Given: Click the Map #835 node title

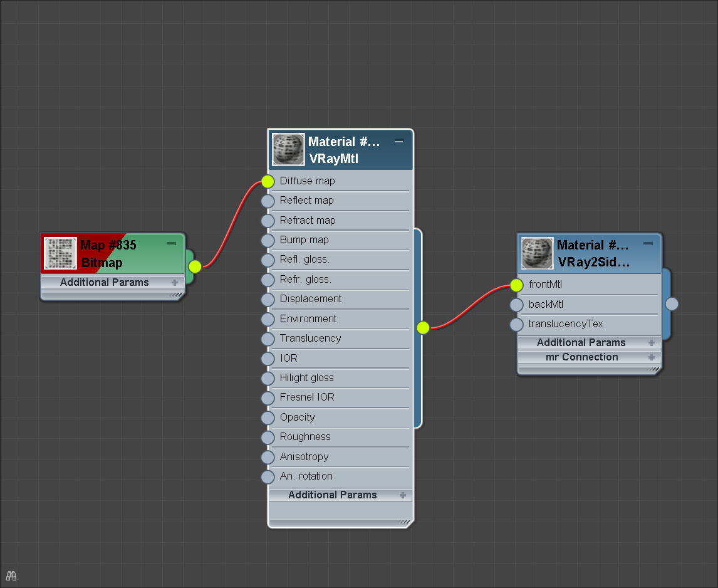Looking at the screenshot, I should [108, 244].
